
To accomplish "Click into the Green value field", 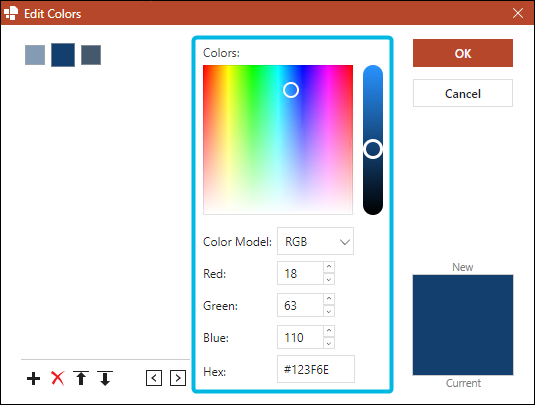I will click(300, 305).
